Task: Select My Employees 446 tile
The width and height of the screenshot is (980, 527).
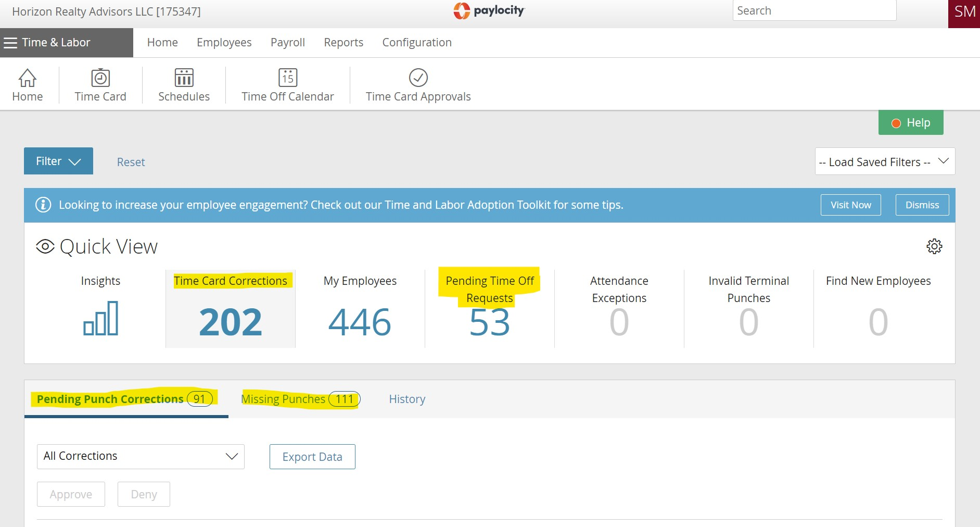Action: pos(360,308)
